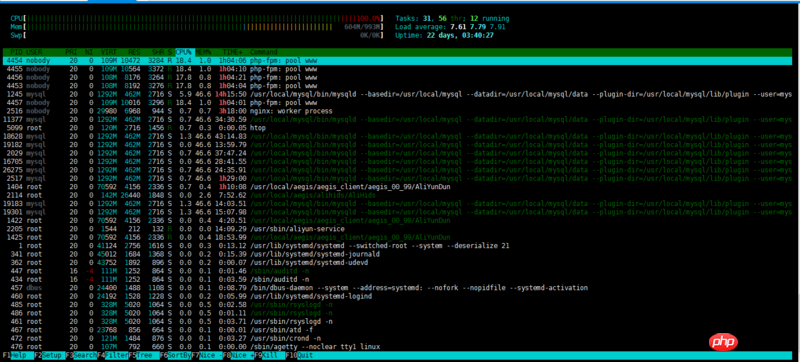Open F2 Setup in the function bar
Image resolution: width=800 pixels, height=362 pixels.
point(49,355)
